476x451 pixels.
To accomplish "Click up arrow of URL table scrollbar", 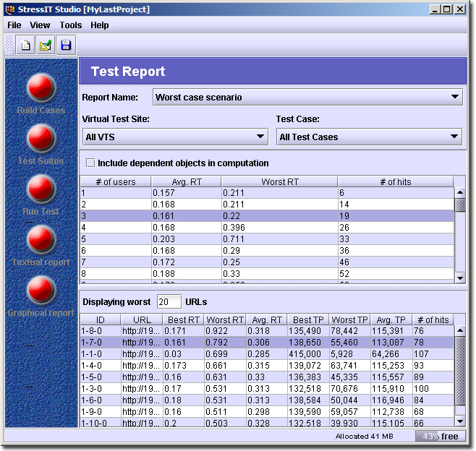I will tap(460, 330).
